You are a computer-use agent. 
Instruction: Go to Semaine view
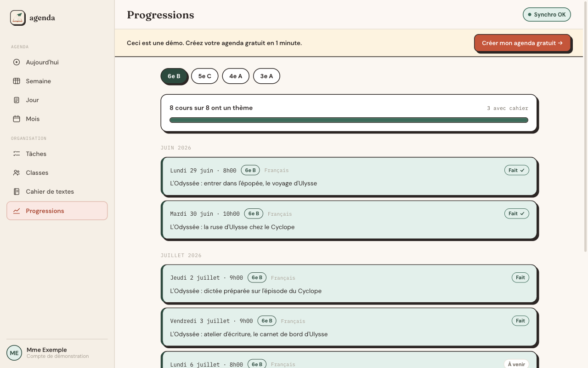pos(57,81)
